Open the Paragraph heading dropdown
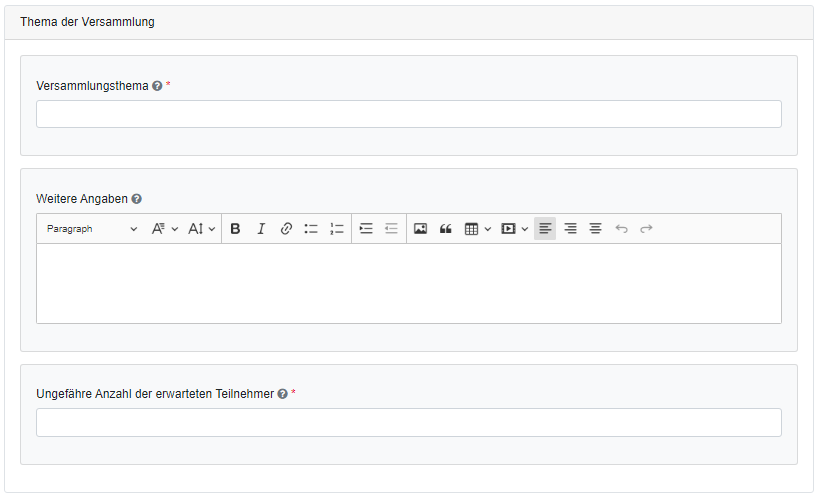 [92, 229]
